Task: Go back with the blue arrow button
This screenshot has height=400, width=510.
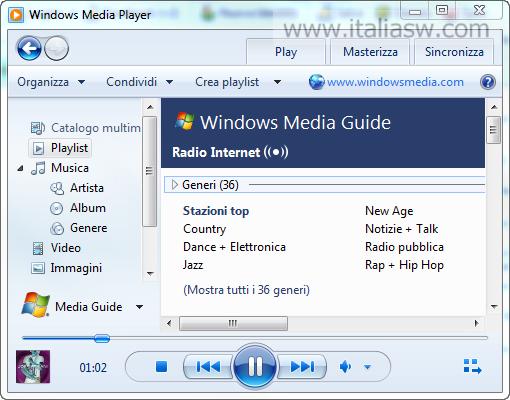Action: tap(29, 49)
